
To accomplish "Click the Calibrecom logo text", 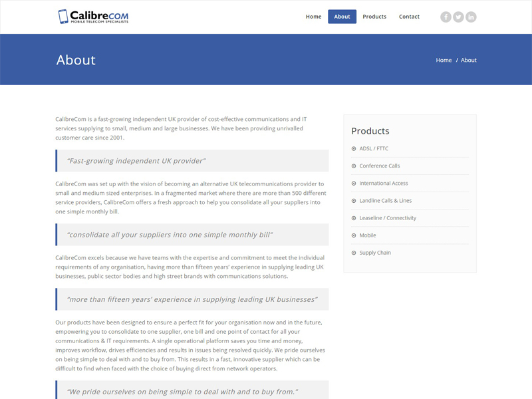I will [x=99, y=16].
